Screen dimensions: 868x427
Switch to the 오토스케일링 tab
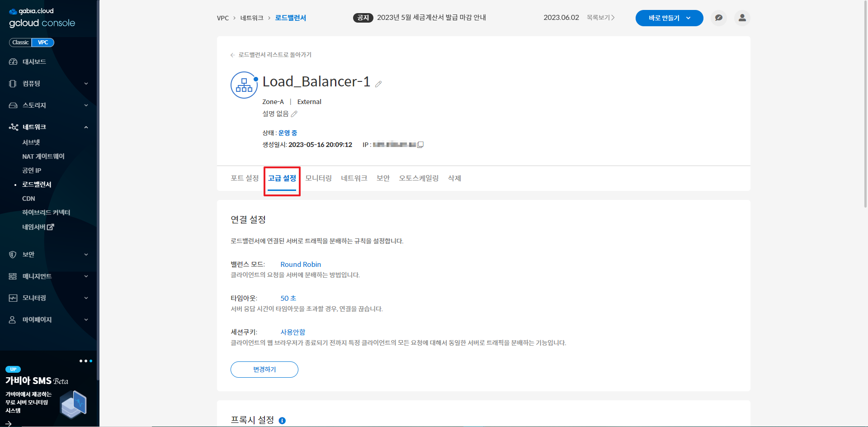[419, 178]
